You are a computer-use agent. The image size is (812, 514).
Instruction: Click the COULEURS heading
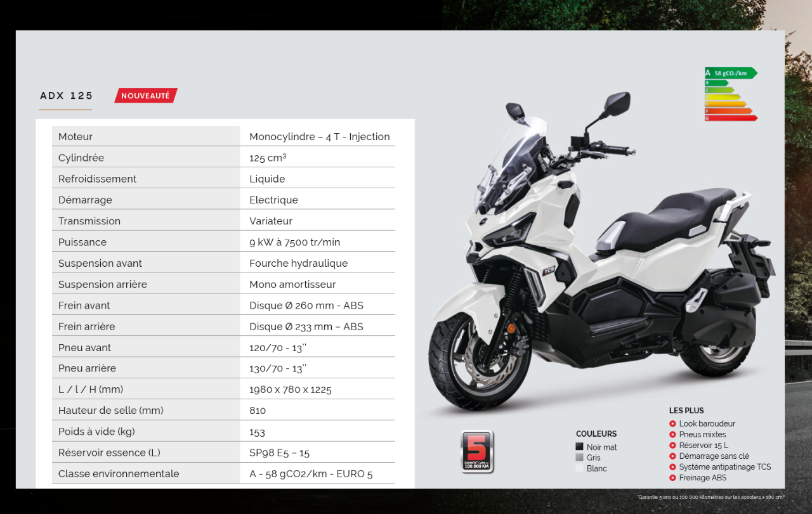click(x=596, y=434)
